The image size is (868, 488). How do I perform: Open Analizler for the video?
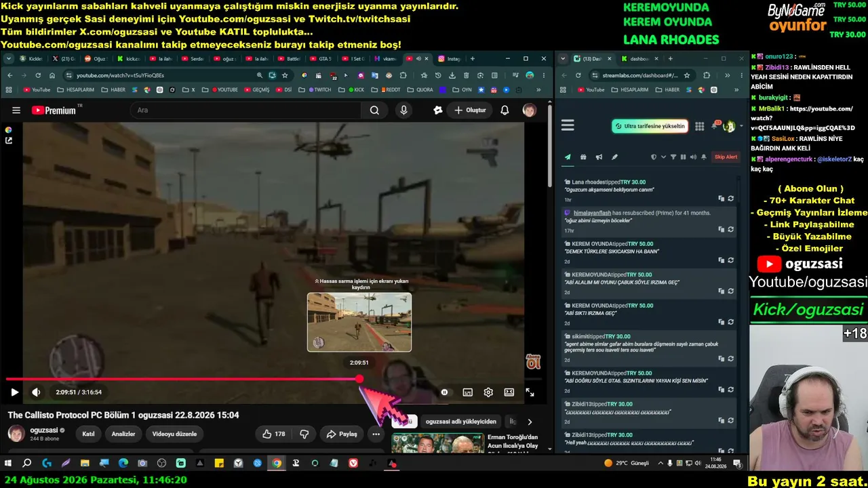point(123,434)
